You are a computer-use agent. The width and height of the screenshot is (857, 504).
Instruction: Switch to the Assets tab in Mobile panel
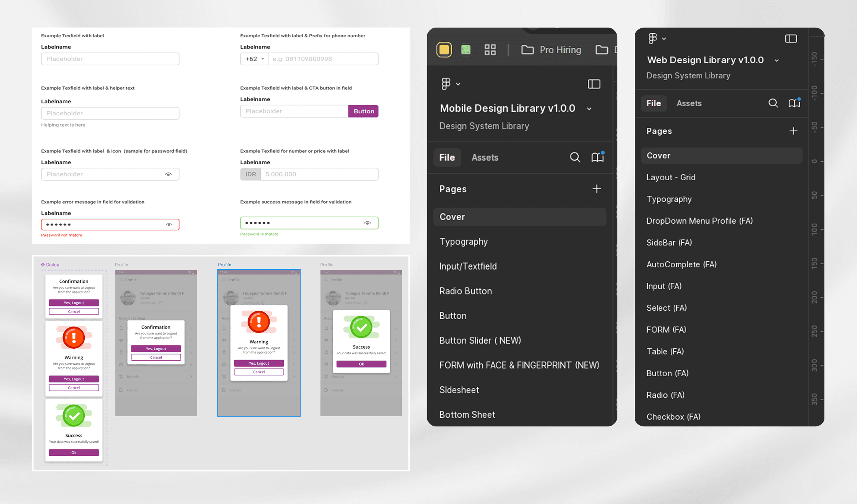tap(485, 158)
